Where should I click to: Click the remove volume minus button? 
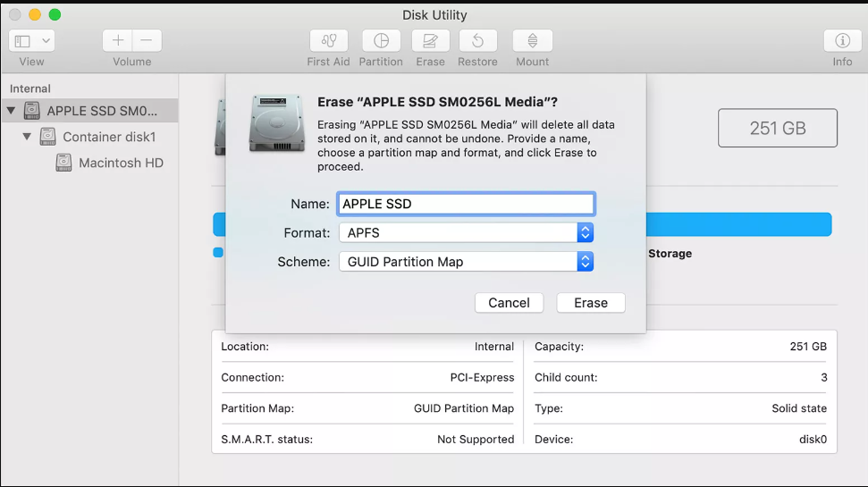pos(147,40)
